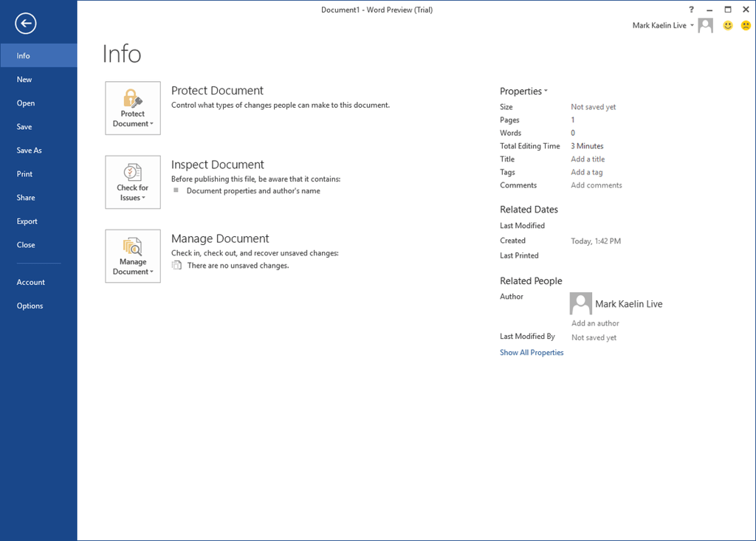Click Add an author field

tap(596, 323)
